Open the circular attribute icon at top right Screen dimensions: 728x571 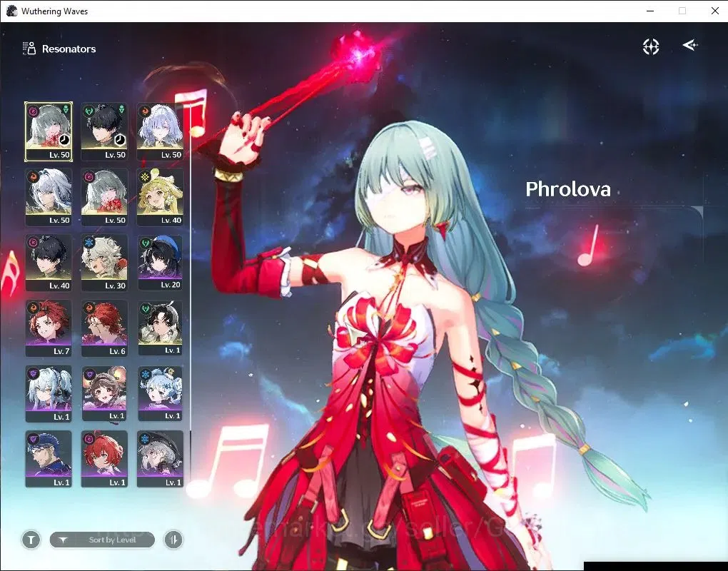point(650,46)
